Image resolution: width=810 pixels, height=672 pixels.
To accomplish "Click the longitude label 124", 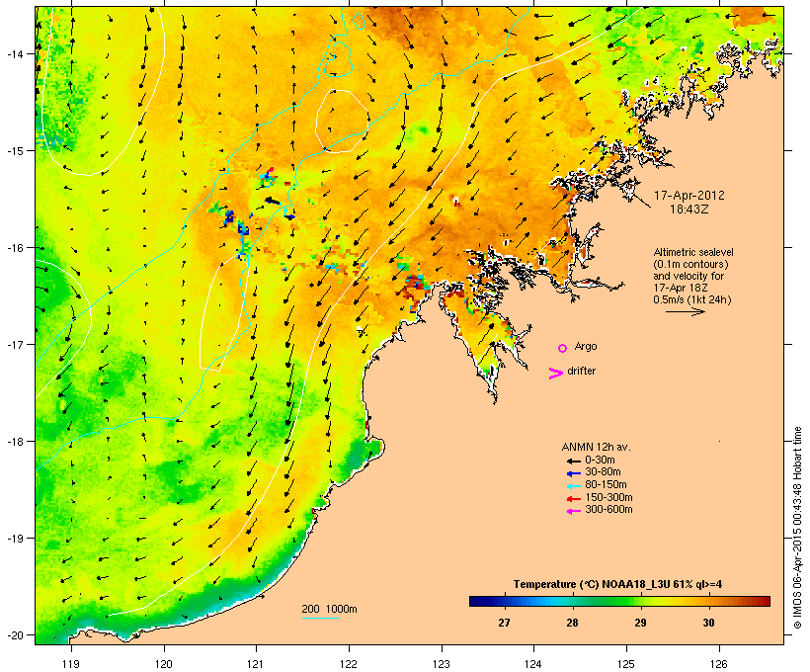I will point(533,664).
